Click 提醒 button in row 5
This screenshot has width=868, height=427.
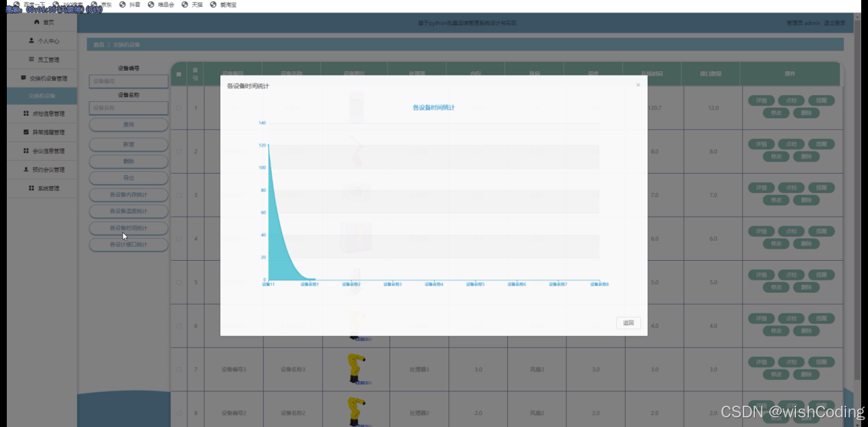point(821,275)
